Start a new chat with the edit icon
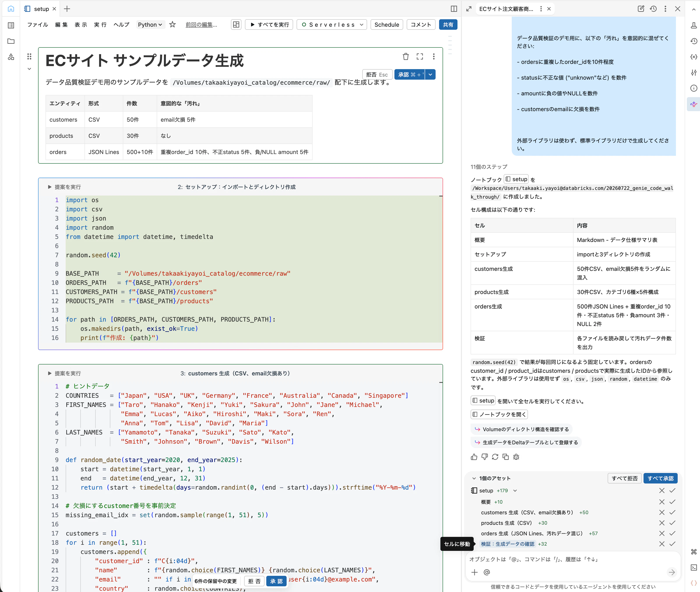 coord(641,9)
